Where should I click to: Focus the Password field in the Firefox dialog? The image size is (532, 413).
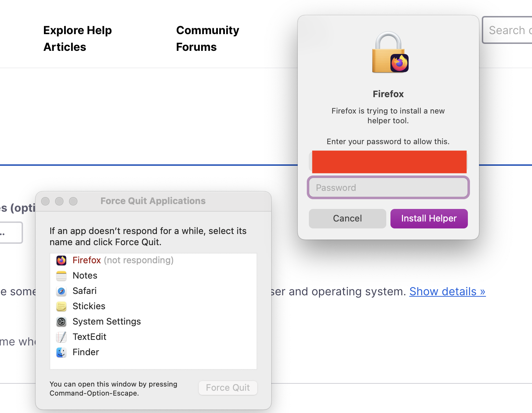(388, 188)
